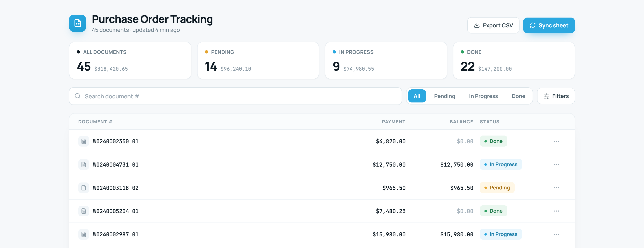Viewport: 644px width, 248px height.
Task: Click payment amount $4,820.00
Action: pyautogui.click(x=391, y=141)
